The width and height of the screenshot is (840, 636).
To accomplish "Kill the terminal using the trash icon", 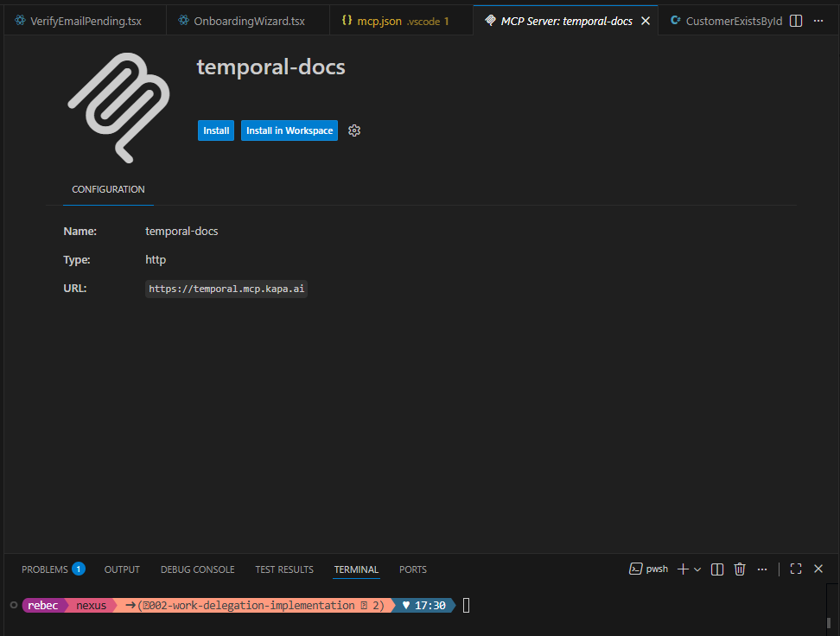I will (740, 569).
